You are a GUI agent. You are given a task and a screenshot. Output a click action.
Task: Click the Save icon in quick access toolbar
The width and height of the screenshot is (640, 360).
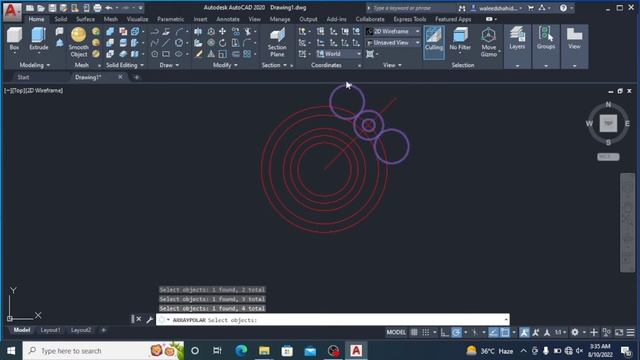tap(52, 8)
